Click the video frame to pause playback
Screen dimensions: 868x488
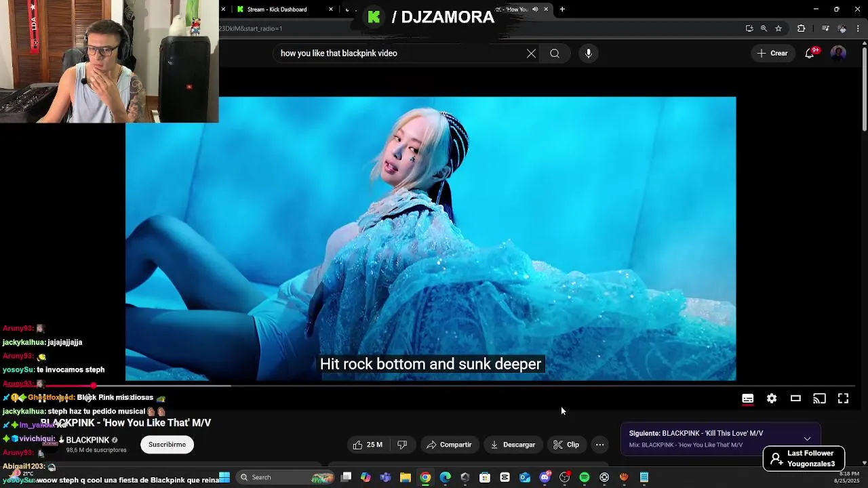tap(431, 239)
